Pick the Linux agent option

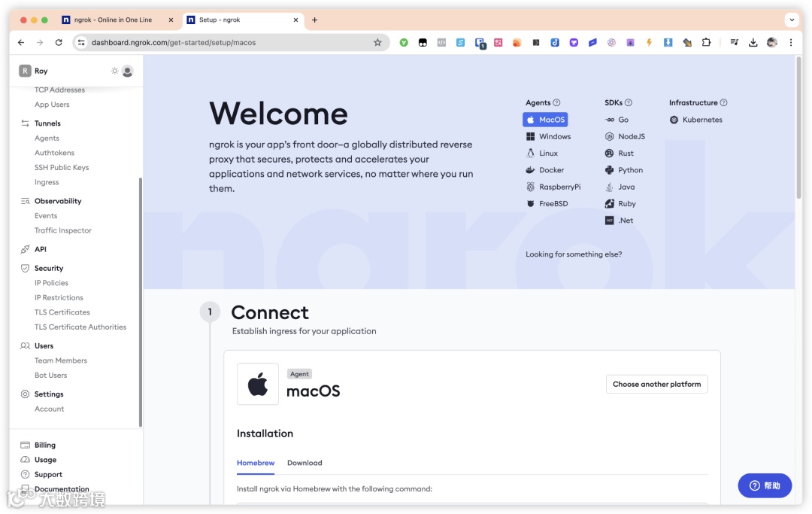tap(541, 154)
